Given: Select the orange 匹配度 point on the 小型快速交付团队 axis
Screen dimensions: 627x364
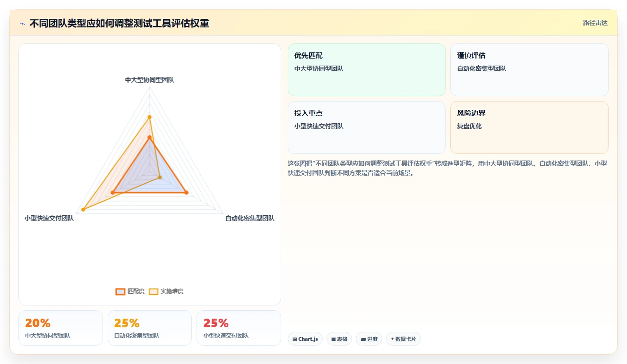Looking at the screenshot, I should 113,193.
